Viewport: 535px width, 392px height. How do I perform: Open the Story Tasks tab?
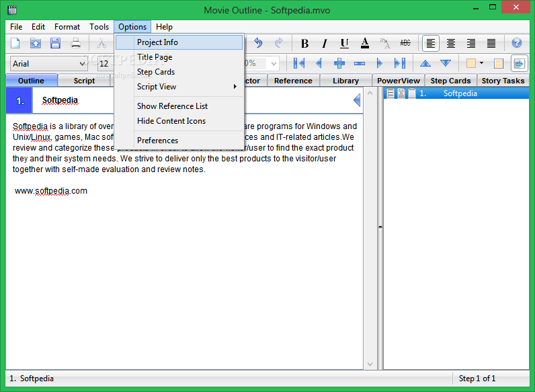[503, 81]
